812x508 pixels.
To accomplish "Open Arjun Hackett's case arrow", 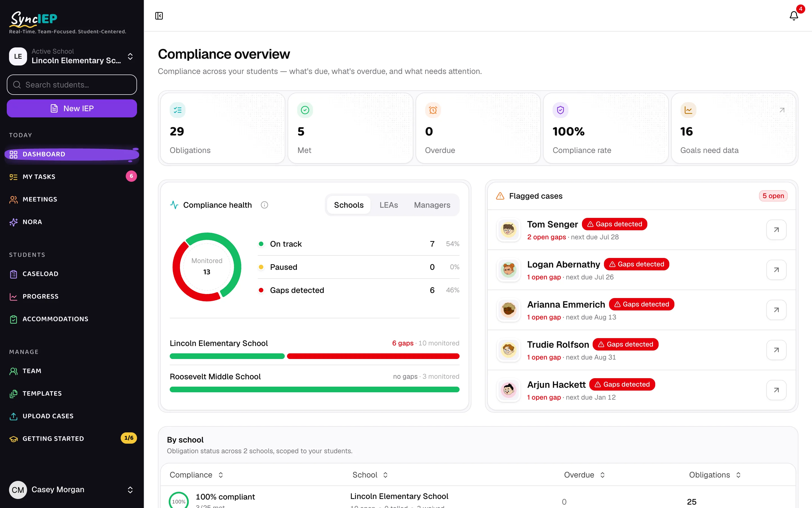I will pyautogui.click(x=776, y=390).
